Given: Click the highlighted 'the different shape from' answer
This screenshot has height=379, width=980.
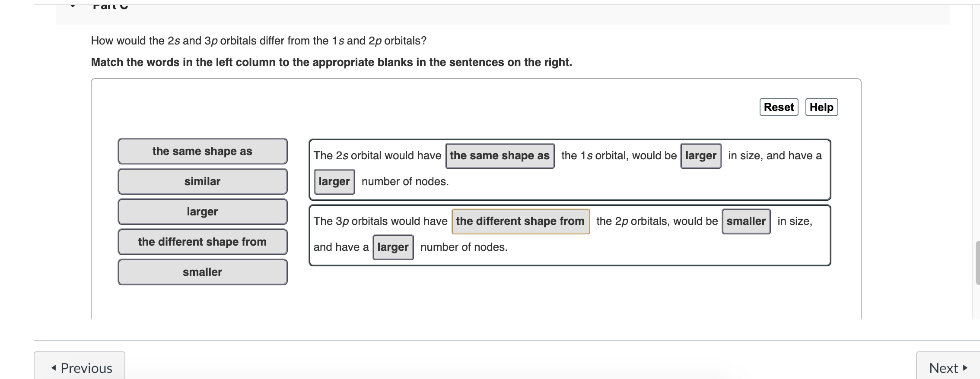Looking at the screenshot, I should coord(520,221).
